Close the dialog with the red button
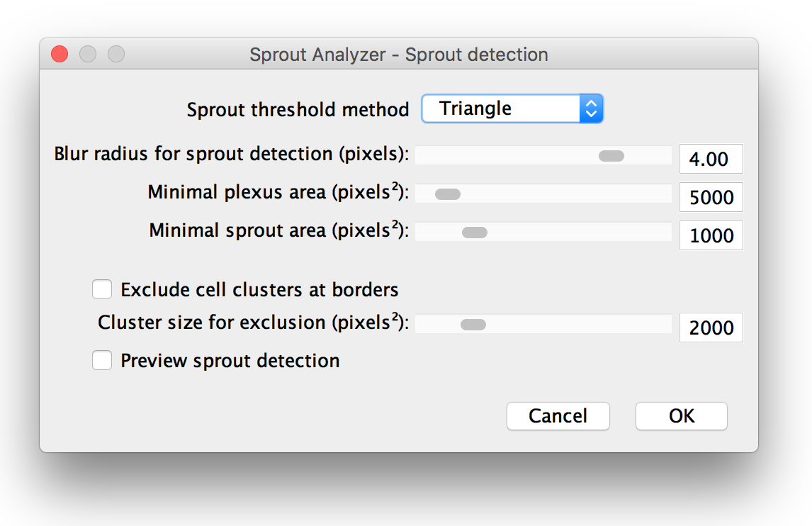 coord(60,54)
